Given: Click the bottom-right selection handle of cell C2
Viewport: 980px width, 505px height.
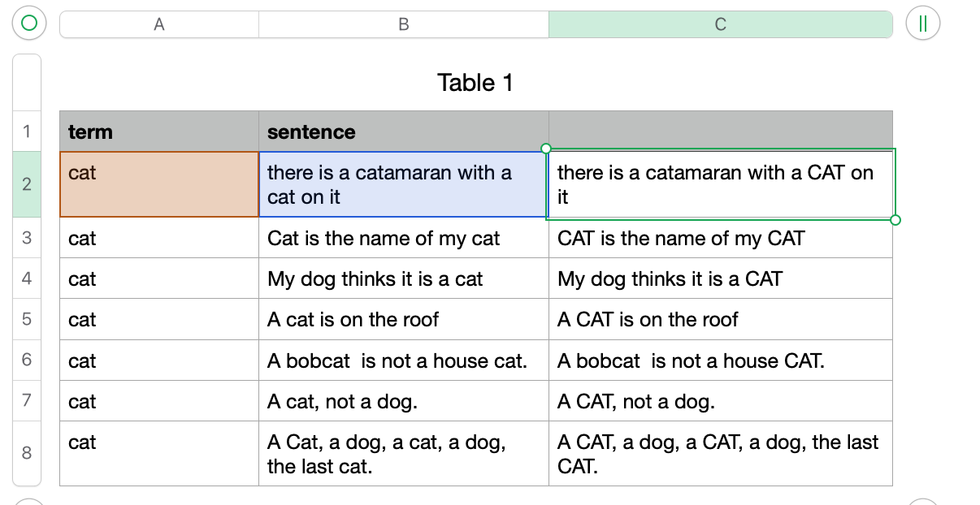Looking at the screenshot, I should (895, 219).
